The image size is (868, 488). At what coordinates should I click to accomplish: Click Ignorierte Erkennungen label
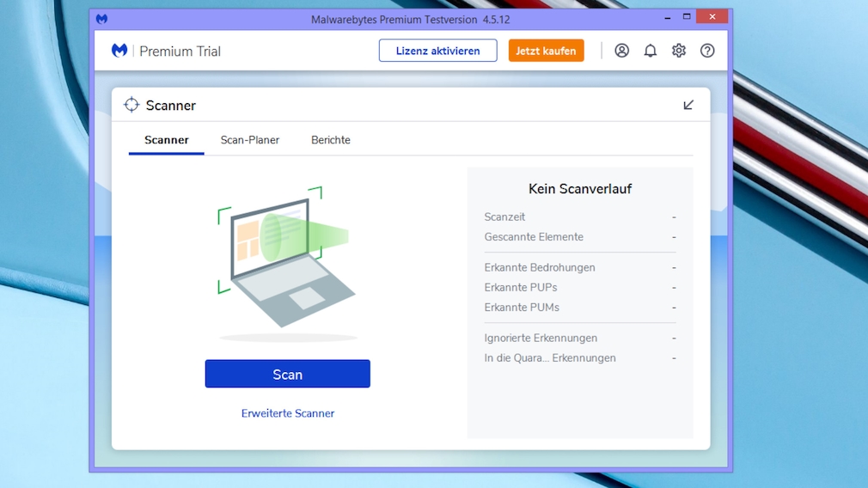(x=541, y=338)
